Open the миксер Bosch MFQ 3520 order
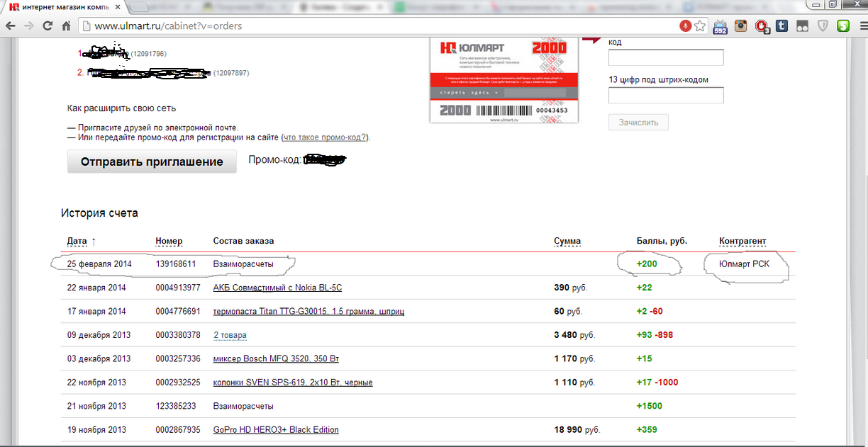 point(277,358)
